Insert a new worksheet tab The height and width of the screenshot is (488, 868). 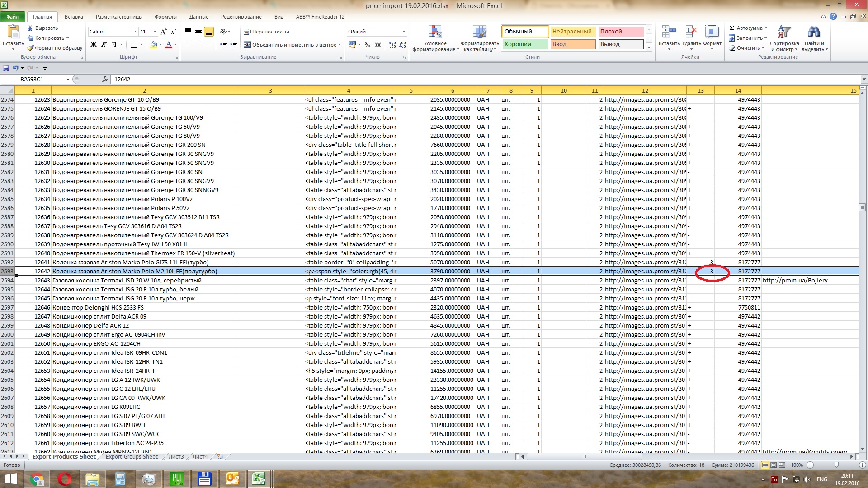pos(220,457)
